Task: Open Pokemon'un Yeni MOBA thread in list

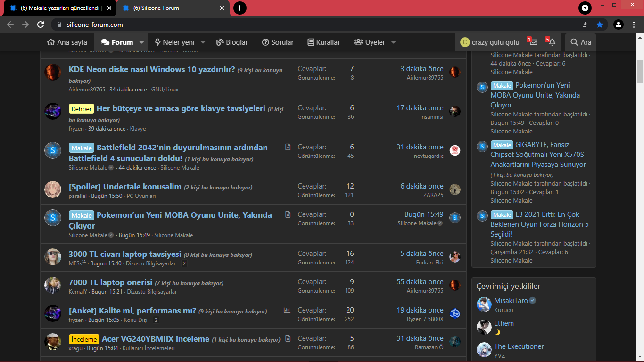Action: pyautogui.click(x=170, y=220)
